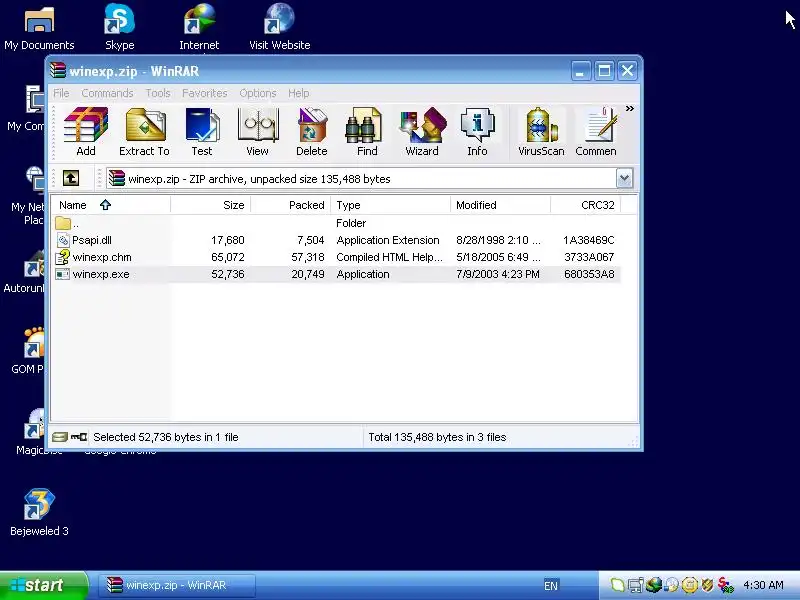Open the Bejeweled 3 desktop shortcut

coord(39,513)
